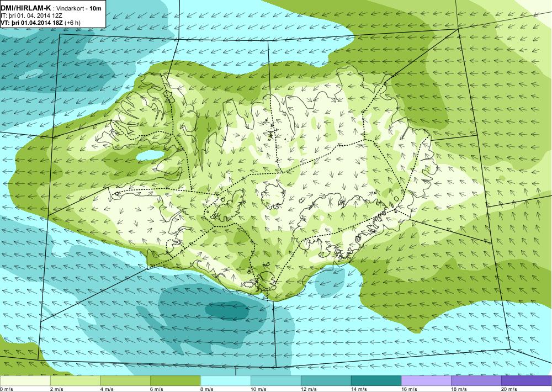The width and height of the screenshot is (552, 392).
Task: Click the '0 m/s' legend label
Action: (x=7, y=389)
